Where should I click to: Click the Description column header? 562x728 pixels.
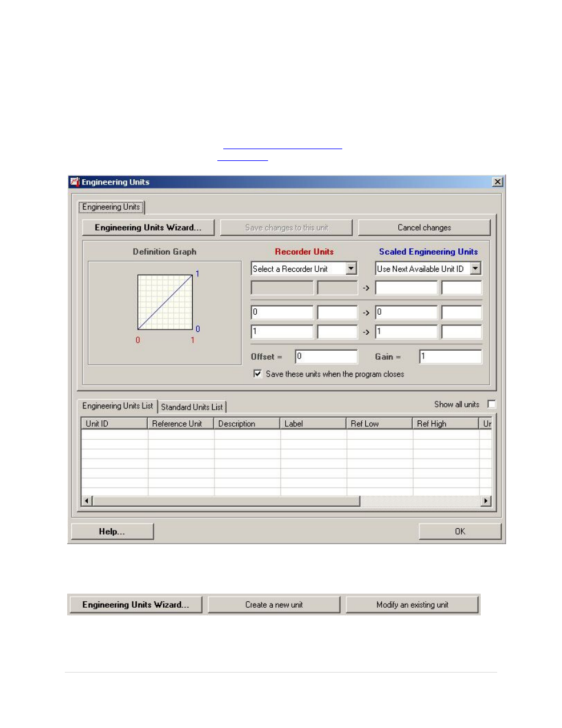pyautogui.click(x=247, y=424)
